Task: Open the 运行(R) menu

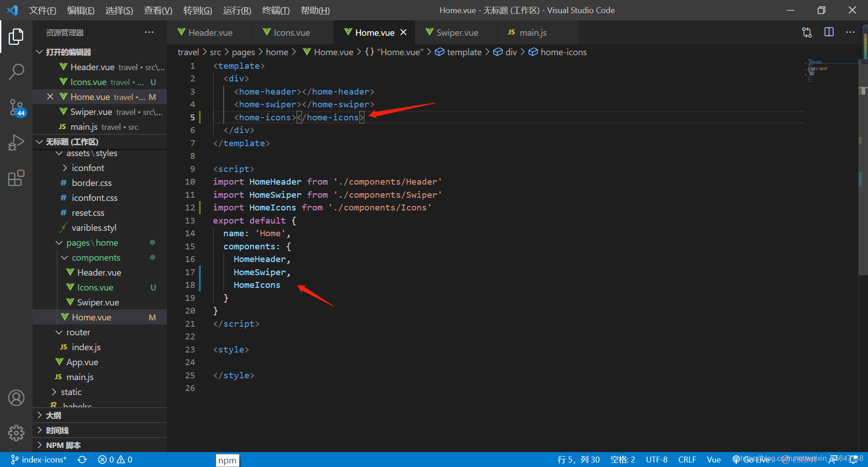Action: 237,10
